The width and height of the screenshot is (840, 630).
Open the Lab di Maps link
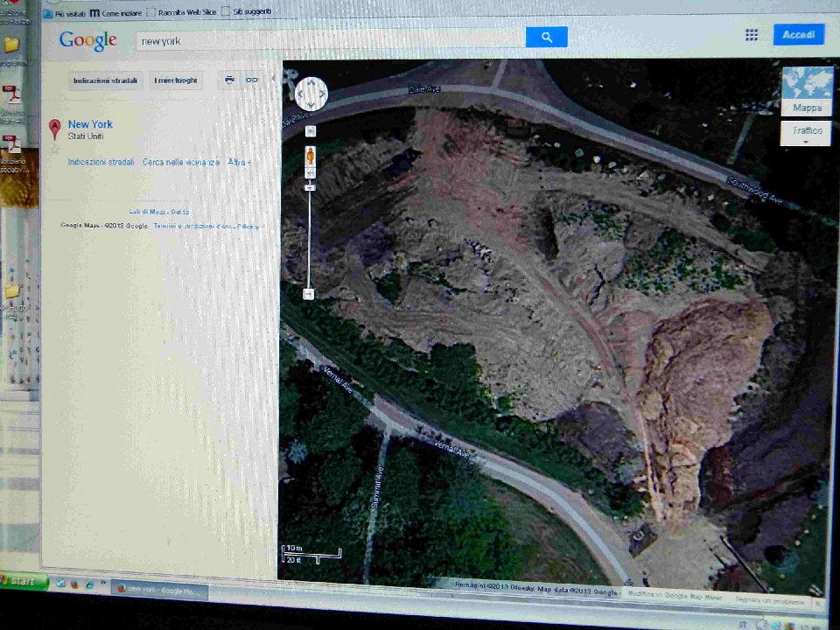[147, 212]
